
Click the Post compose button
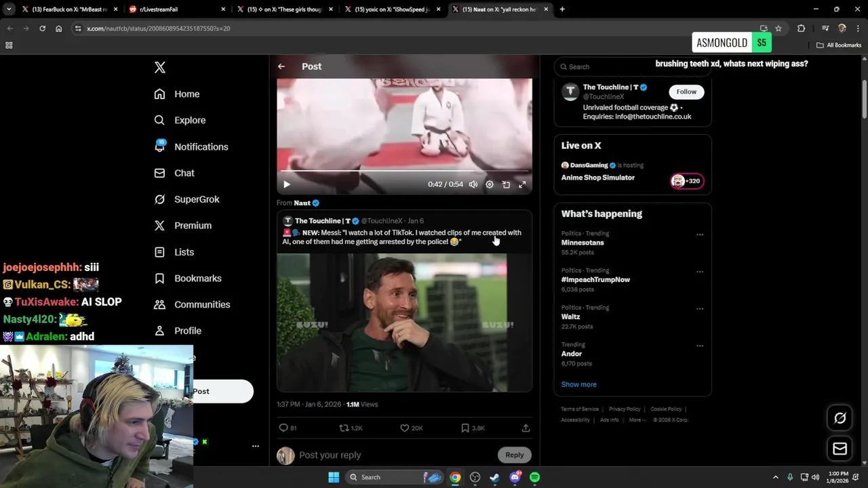click(222, 391)
